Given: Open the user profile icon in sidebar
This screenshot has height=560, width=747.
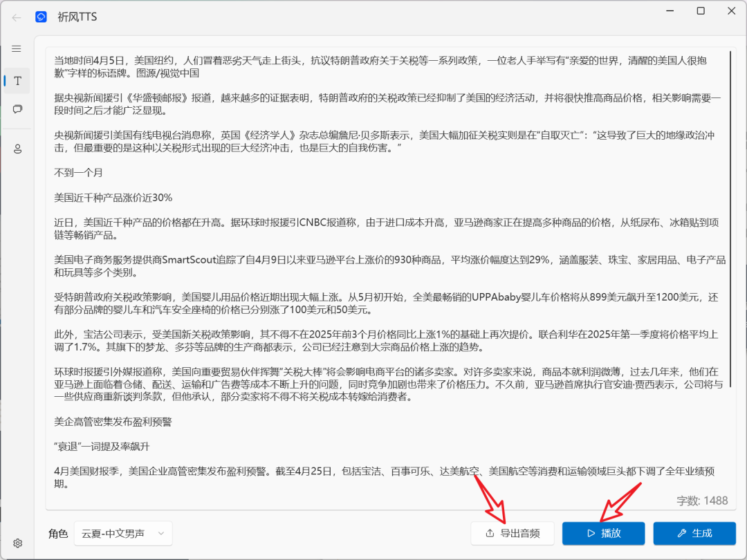Looking at the screenshot, I should click(17, 148).
